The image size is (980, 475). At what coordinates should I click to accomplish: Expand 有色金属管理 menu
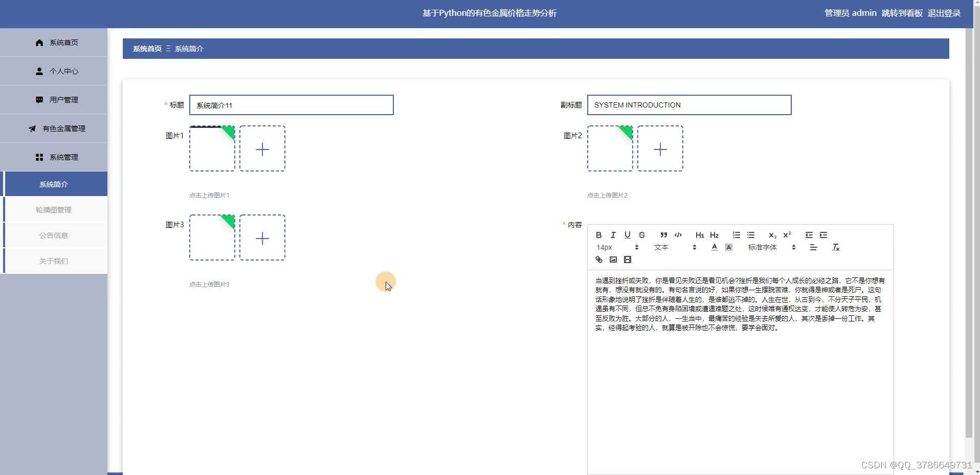54,128
